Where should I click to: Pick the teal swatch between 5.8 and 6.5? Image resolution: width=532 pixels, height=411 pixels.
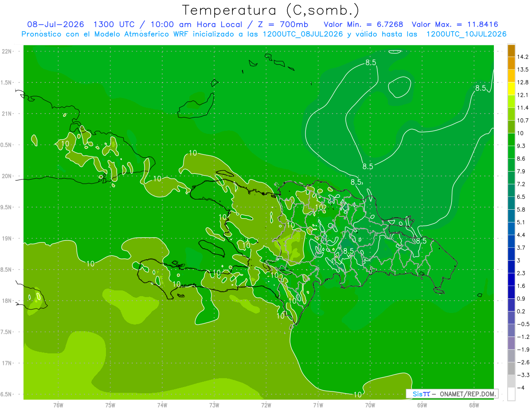[511, 203]
